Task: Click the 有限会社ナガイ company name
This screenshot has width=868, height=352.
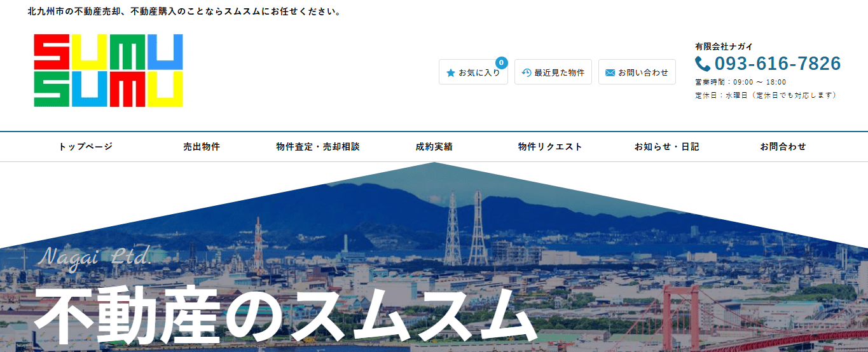Action: click(724, 46)
